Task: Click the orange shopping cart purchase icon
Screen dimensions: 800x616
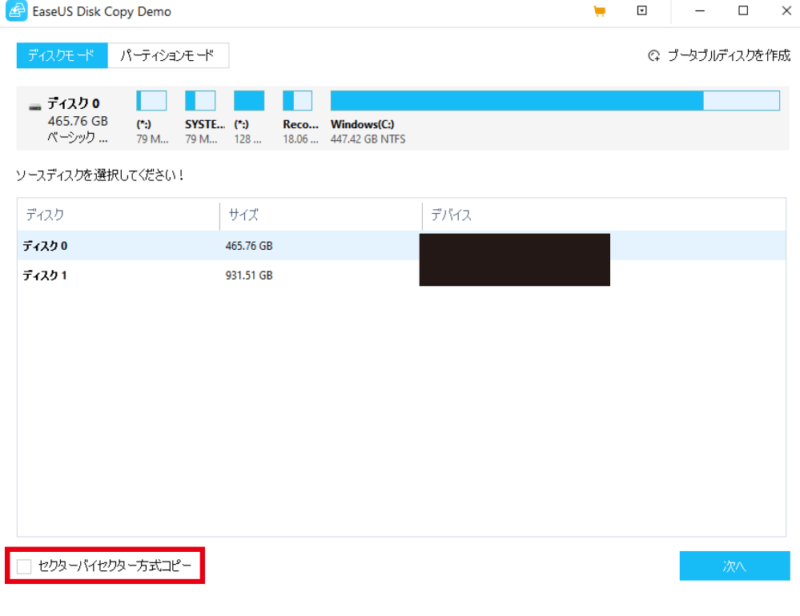Action: click(601, 11)
